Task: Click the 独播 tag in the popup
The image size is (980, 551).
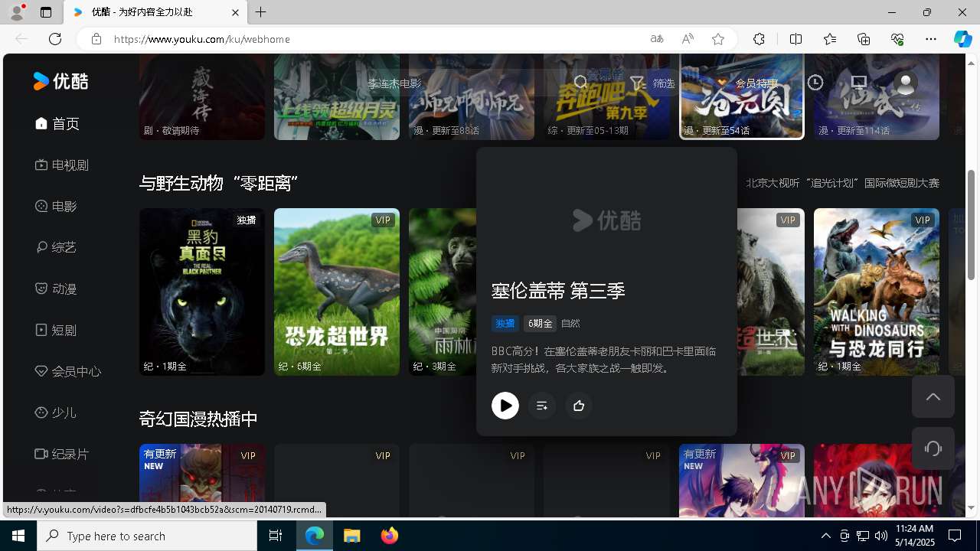Action: [x=505, y=324]
